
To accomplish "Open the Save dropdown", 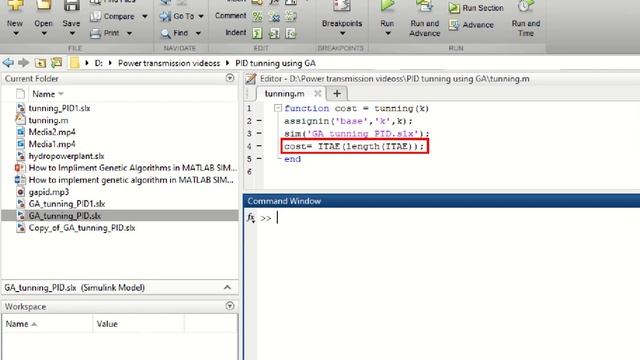I will [71, 33].
